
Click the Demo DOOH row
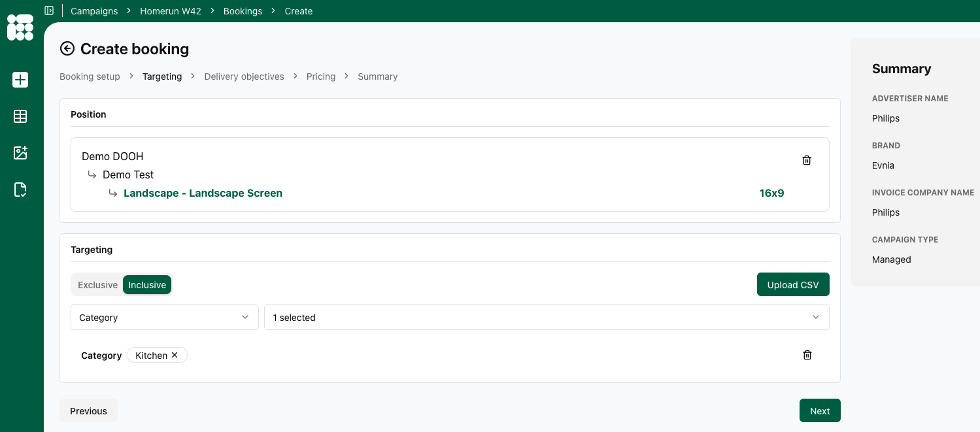pos(112,156)
